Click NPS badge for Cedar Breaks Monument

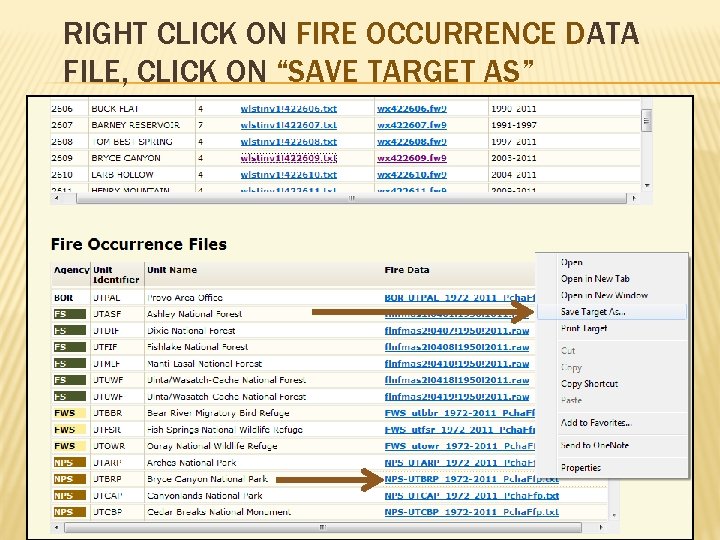[x=70, y=512]
